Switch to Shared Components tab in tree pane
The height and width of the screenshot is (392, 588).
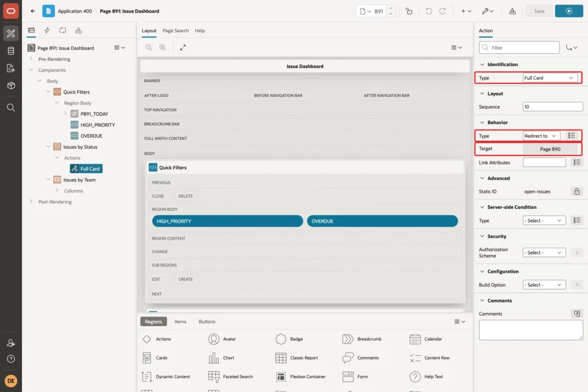pyautogui.click(x=78, y=30)
